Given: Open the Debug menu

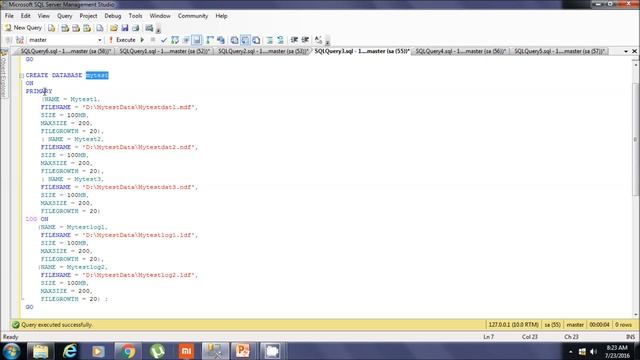Looking at the screenshot, I should point(113,16).
